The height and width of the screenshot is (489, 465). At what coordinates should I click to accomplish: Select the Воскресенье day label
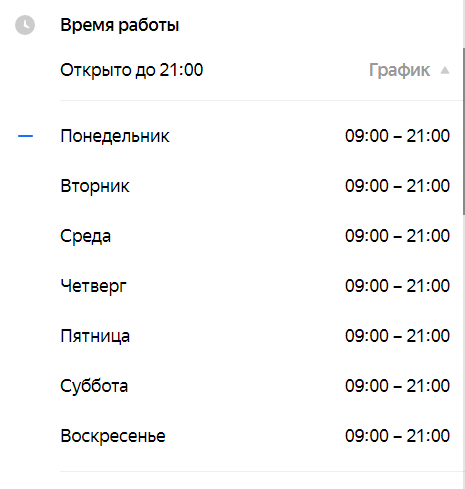pyautogui.click(x=113, y=436)
